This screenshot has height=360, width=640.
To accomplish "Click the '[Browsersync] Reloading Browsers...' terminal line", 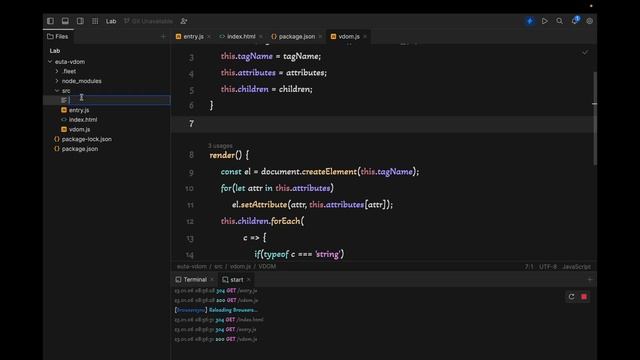I will (x=216, y=310).
